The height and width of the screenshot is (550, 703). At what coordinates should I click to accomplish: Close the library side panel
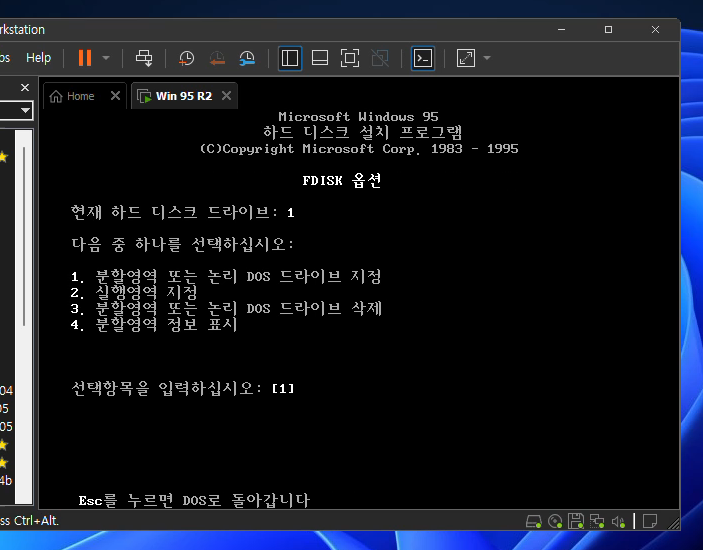pos(25,87)
